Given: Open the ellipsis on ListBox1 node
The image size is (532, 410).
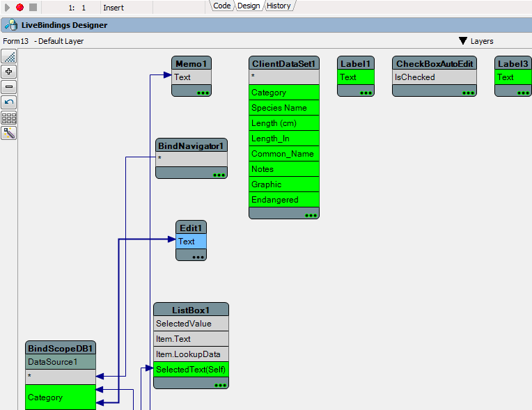Looking at the screenshot, I should coord(220,384).
